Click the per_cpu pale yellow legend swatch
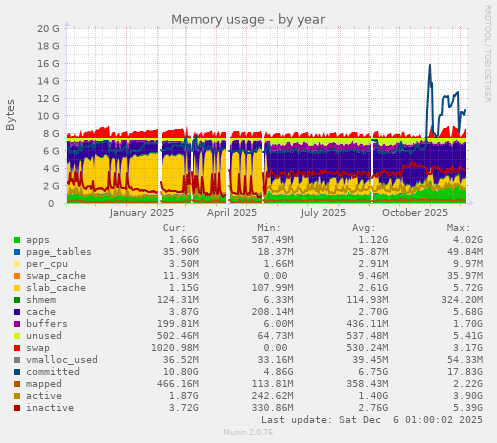The width and height of the screenshot is (497, 443). point(17,264)
